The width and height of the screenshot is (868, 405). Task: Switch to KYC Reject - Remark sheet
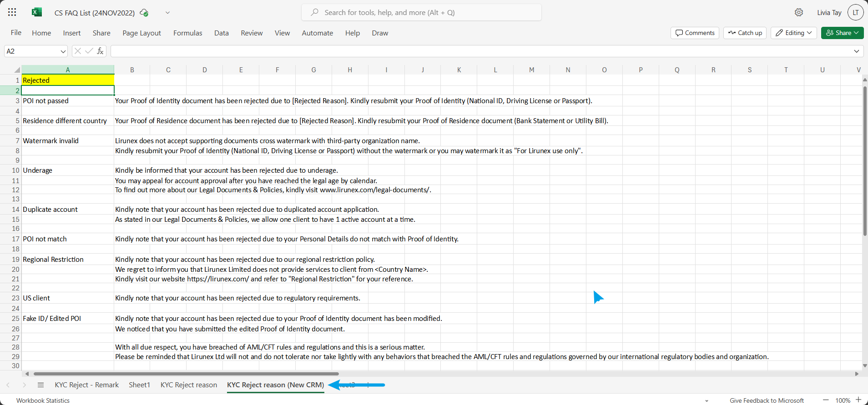click(x=86, y=385)
